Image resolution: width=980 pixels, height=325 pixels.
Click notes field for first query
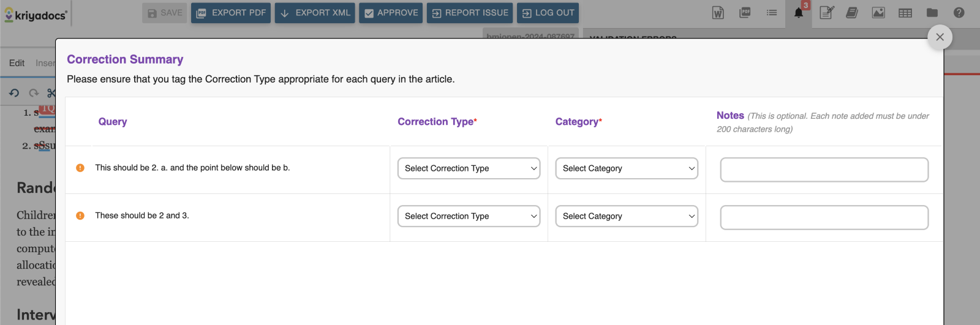pos(824,170)
